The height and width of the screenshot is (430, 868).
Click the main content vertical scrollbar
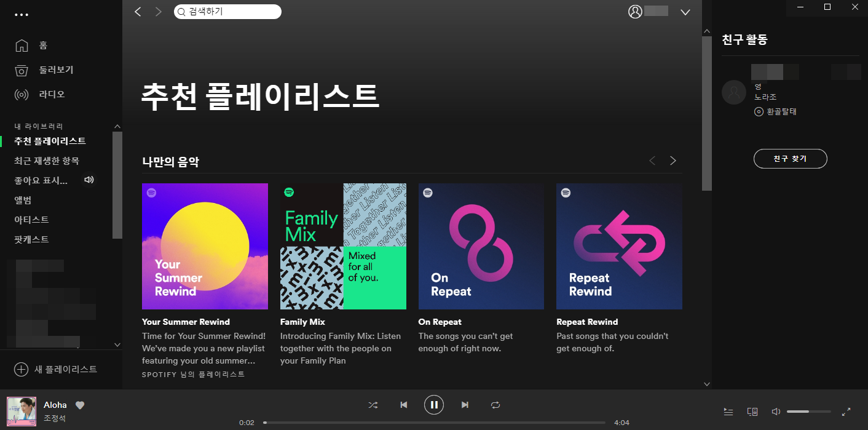pyautogui.click(x=707, y=114)
